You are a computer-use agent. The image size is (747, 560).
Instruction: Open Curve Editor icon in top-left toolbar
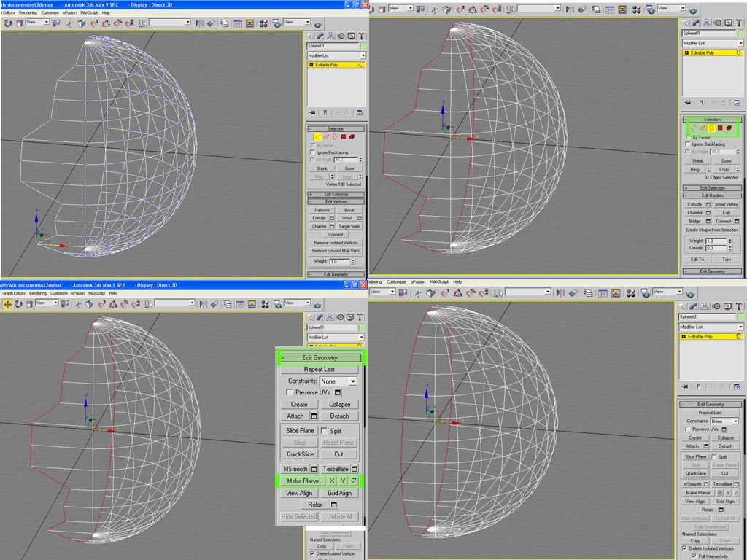(238, 23)
